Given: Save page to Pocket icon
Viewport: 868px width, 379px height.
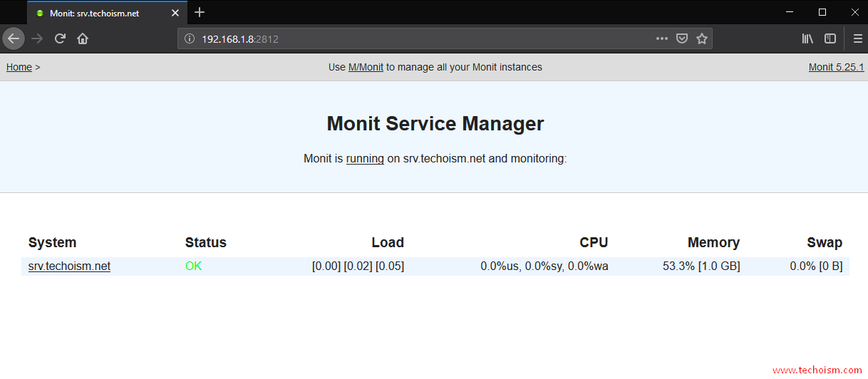Looking at the screenshot, I should tap(682, 38).
